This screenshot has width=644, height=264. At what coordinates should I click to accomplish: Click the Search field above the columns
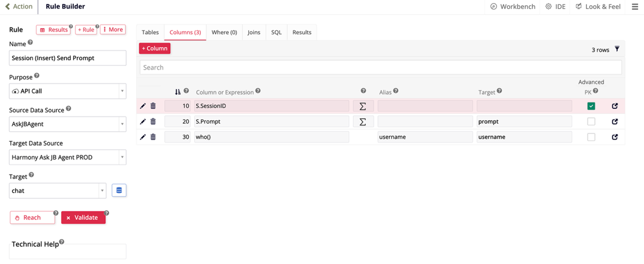pos(381,67)
